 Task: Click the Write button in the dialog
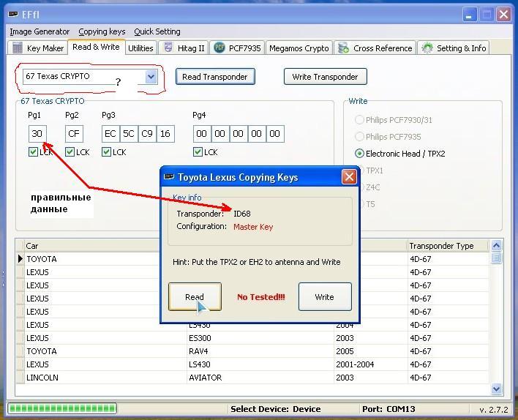pyautogui.click(x=325, y=297)
